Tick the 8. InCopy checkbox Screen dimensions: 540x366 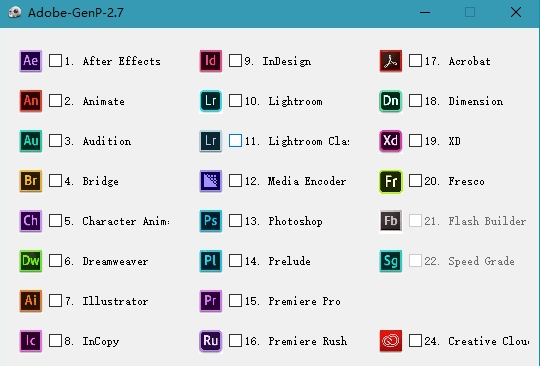coord(55,341)
